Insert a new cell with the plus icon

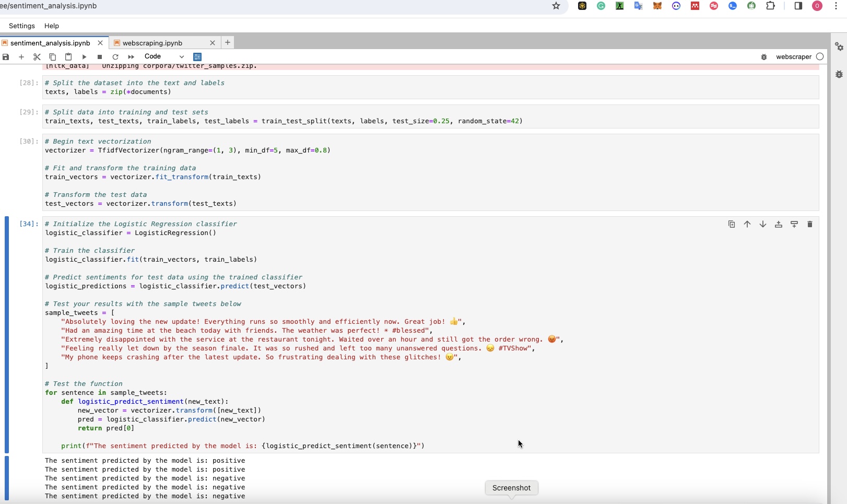click(x=21, y=57)
